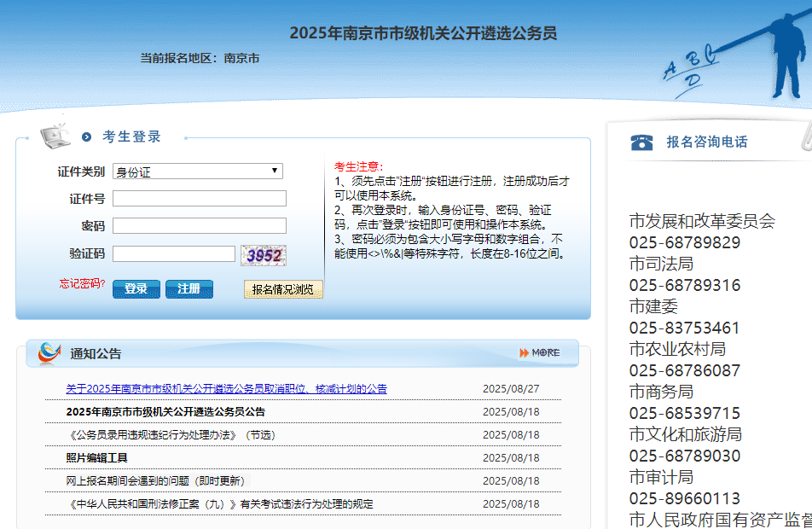This screenshot has width=812, height=529.
Task: Open the 2025年南京市市级机关公开遴选公务员公告 notice
Action: point(165,412)
